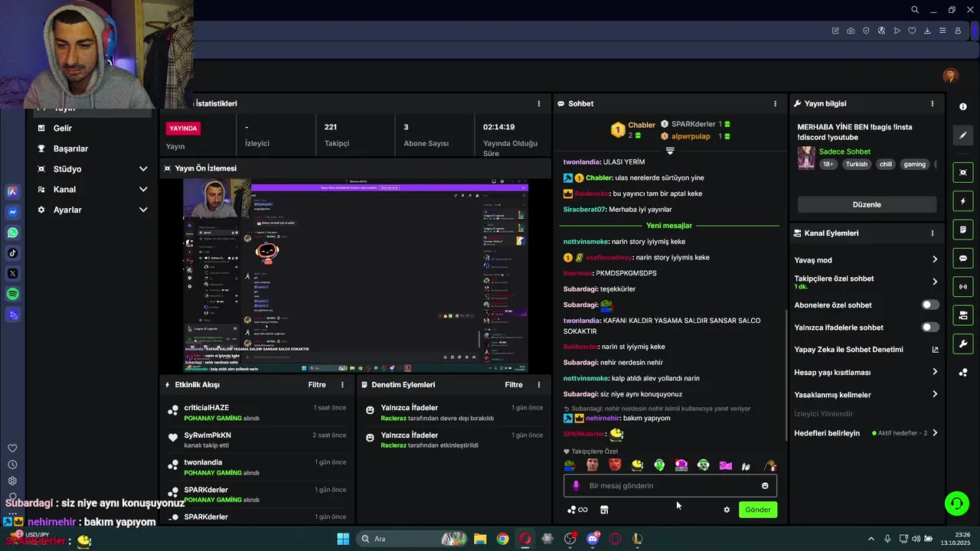This screenshot has height=551, width=980.
Task: Open TikTok in Opera sidebar
Action: coord(12,253)
